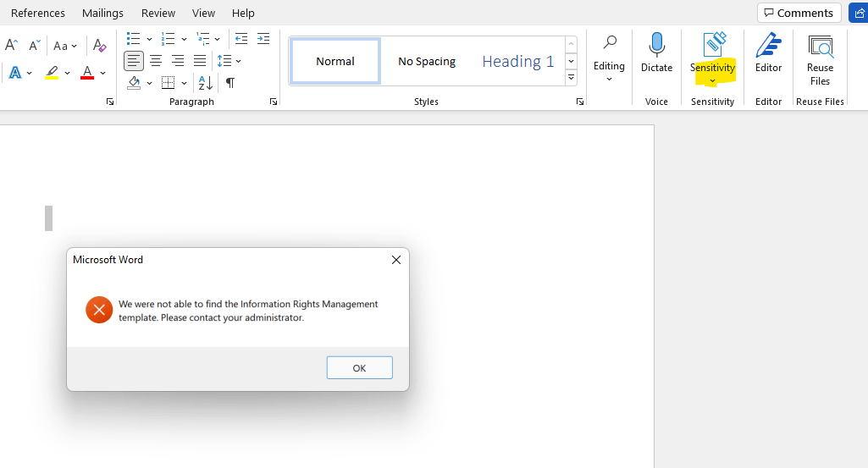This screenshot has width=868, height=468.
Task: Open the Sensitivity label menu
Action: (712, 58)
